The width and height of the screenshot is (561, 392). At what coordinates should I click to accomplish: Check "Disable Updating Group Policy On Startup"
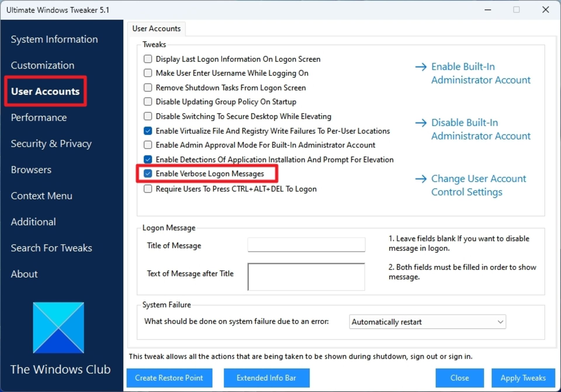coord(148,101)
